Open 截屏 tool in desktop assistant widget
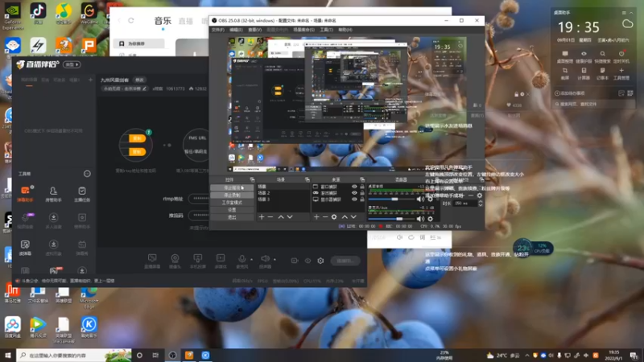The height and width of the screenshot is (362, 644). (x=565, y=73)
